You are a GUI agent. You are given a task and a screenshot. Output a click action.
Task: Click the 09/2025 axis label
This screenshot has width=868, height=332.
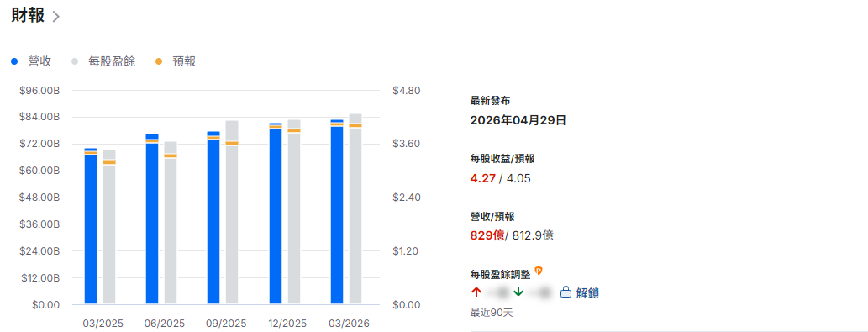(x=226, y=323)
